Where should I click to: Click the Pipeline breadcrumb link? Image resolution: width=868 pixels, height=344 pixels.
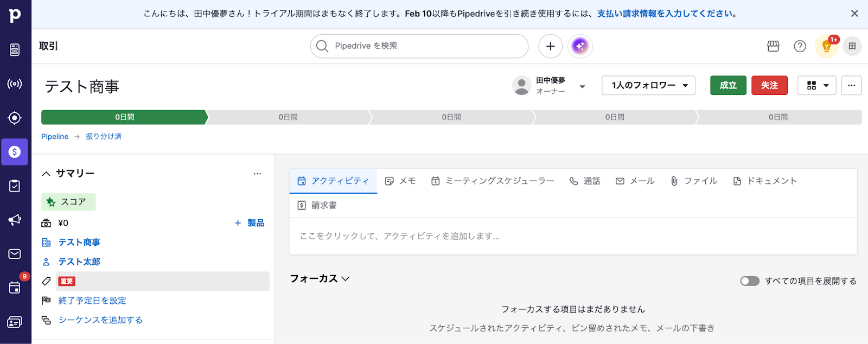55,137
